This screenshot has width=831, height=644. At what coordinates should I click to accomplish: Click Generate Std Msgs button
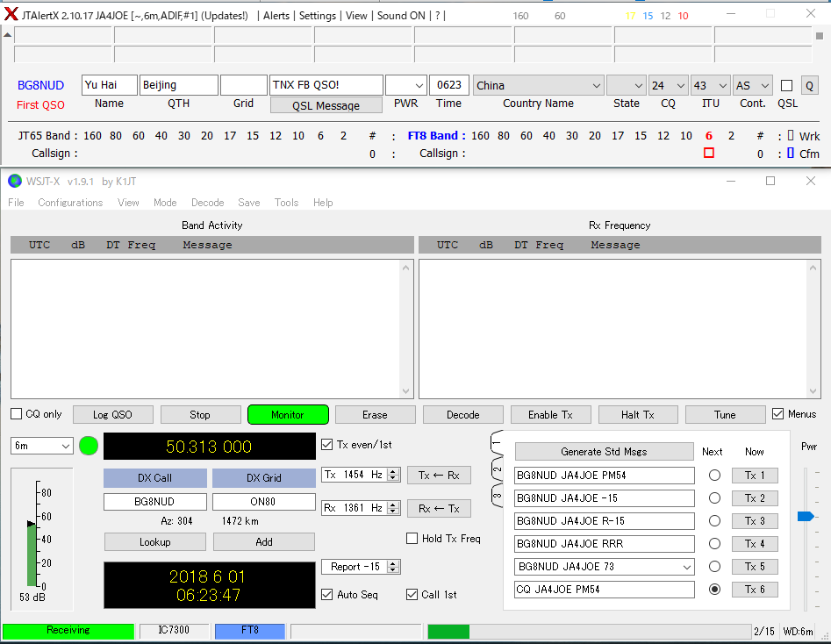pos(605,452)
